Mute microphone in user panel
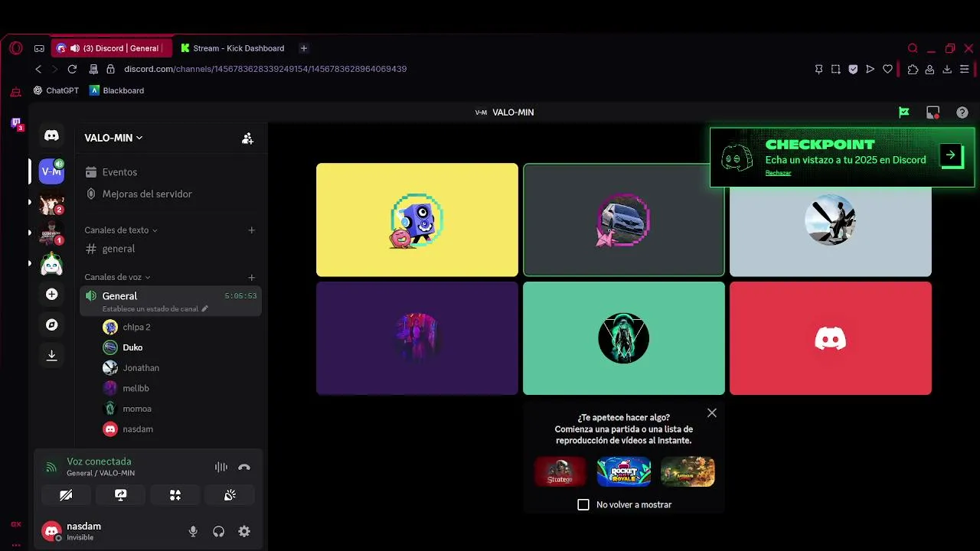Viewport: 980px width, 551px height. point(193,531)
